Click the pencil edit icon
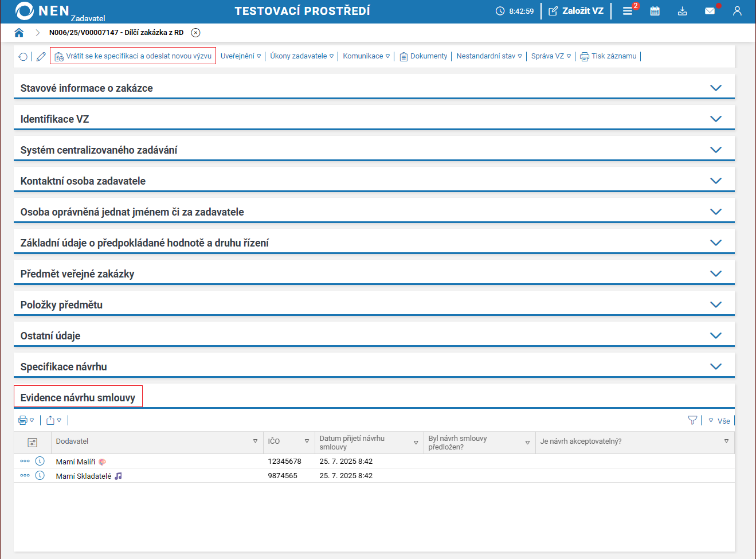 41,56
